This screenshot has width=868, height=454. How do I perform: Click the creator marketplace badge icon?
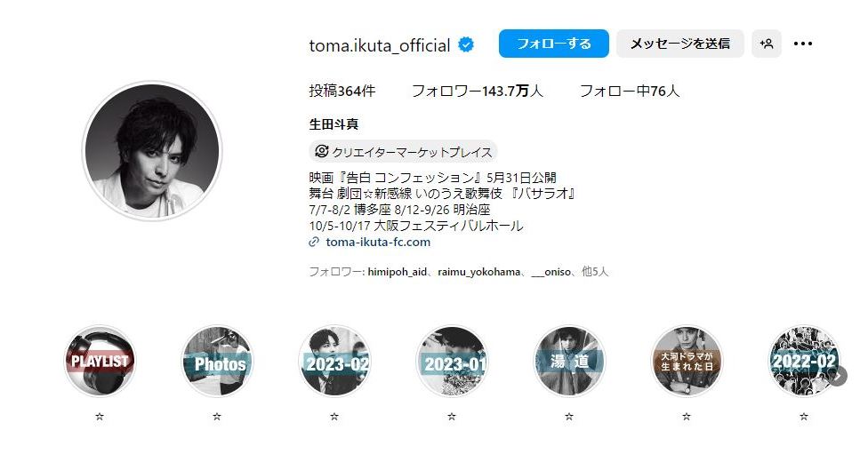[x=322, y=151]
